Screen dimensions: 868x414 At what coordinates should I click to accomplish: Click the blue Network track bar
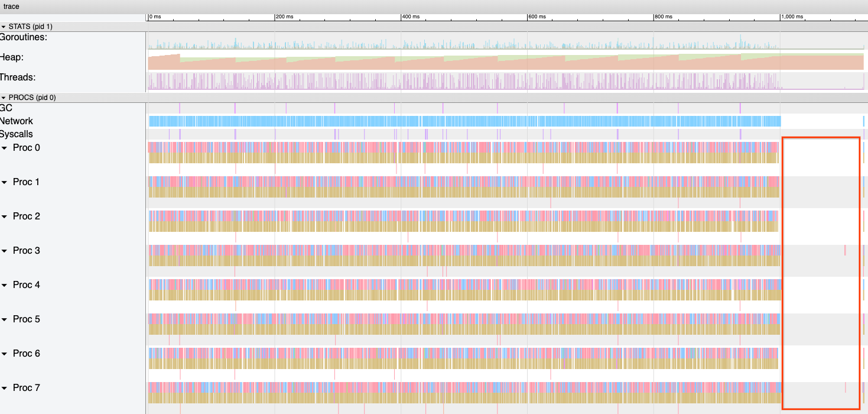point(461,121)
